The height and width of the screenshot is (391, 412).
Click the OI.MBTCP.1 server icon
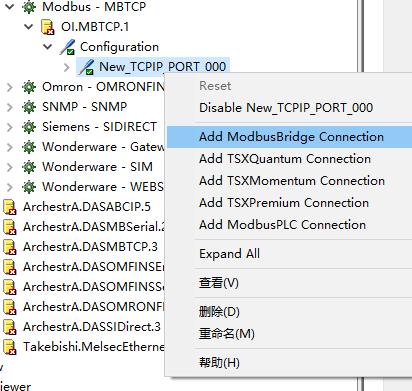click(x=48, y=27)
